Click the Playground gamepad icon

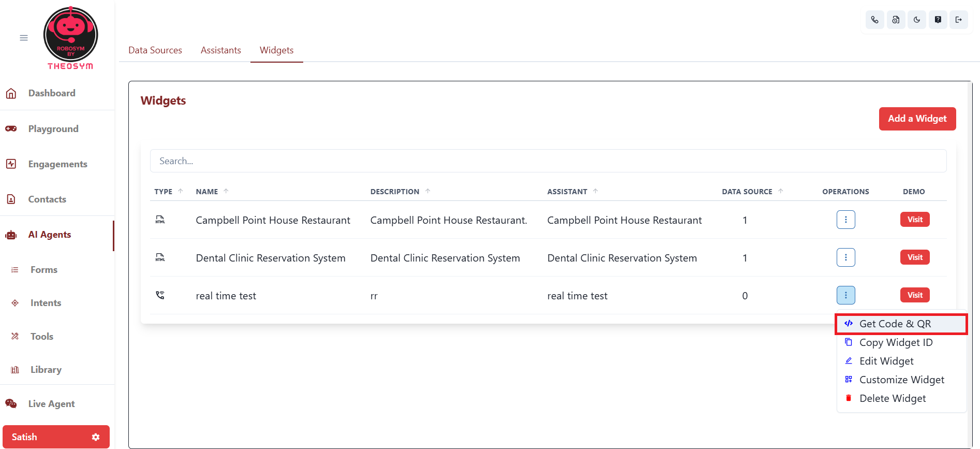click(x=11, y=128)
